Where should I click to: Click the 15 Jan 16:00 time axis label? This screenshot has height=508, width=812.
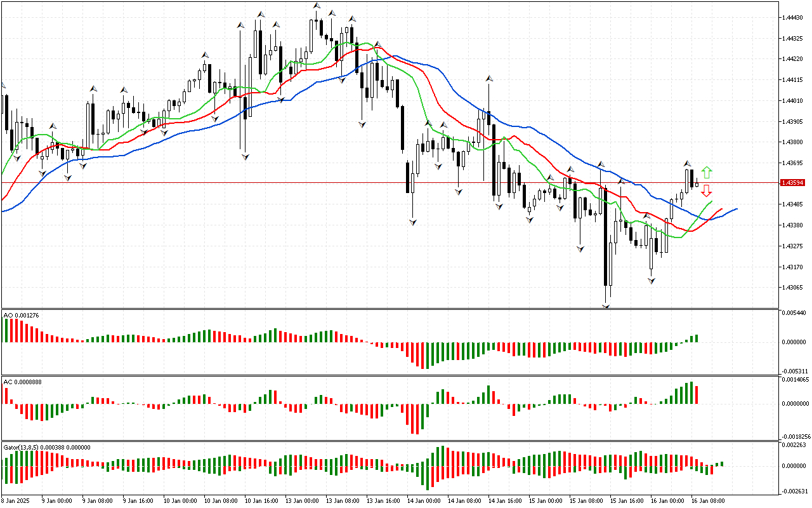click(627, 501)
